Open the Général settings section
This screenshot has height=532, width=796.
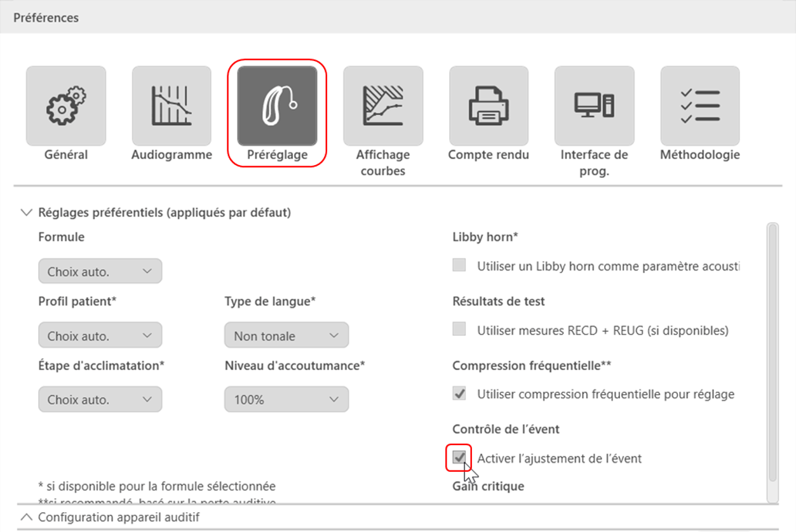tap(65, 105)
